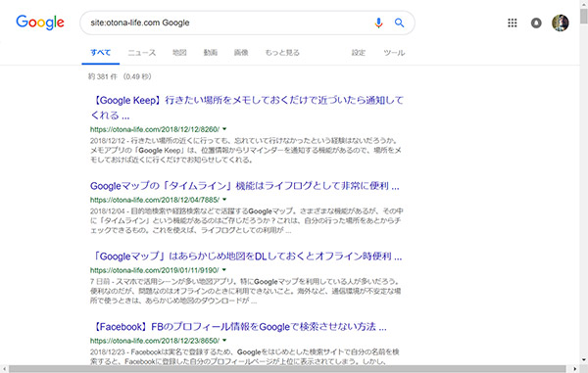The width and height of the screenshot is (588, 373).
Task: Click the result count 約 381 件 text
Action: pos(103,76)
